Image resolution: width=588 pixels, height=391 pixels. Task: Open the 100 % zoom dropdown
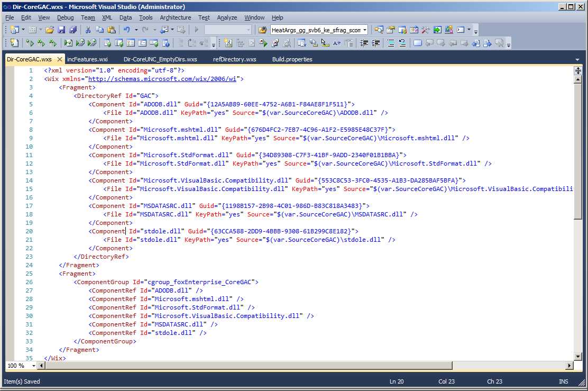pos(34,366)
